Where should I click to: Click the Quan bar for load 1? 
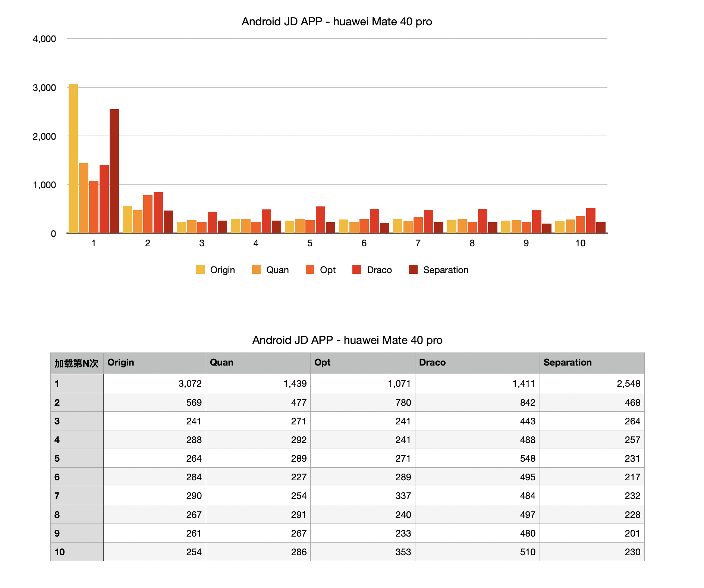point(84,198)
